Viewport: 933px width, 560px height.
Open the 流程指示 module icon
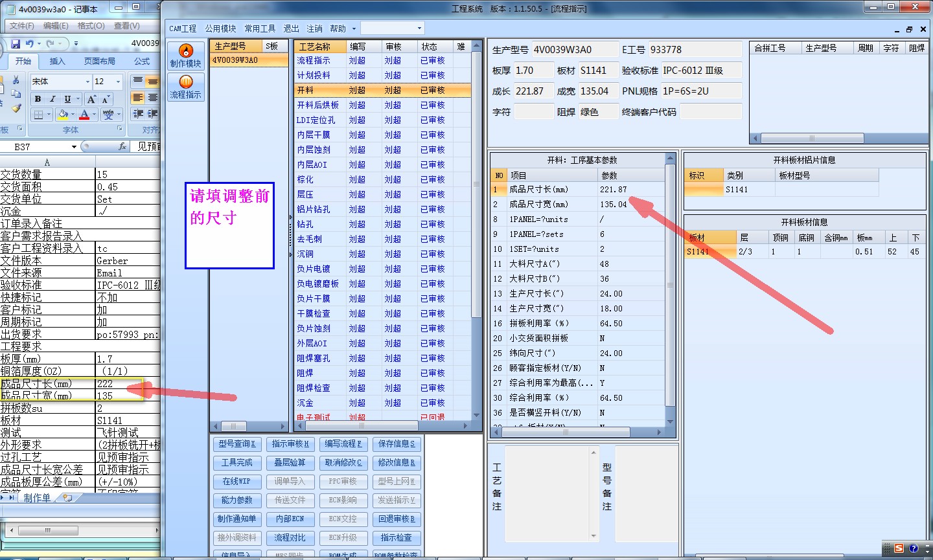click(185, 87)
